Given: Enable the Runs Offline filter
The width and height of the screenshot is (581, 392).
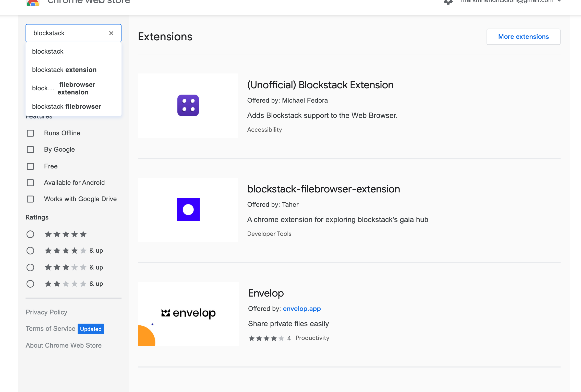Looking at the screenshot, I should coord(30,133).
